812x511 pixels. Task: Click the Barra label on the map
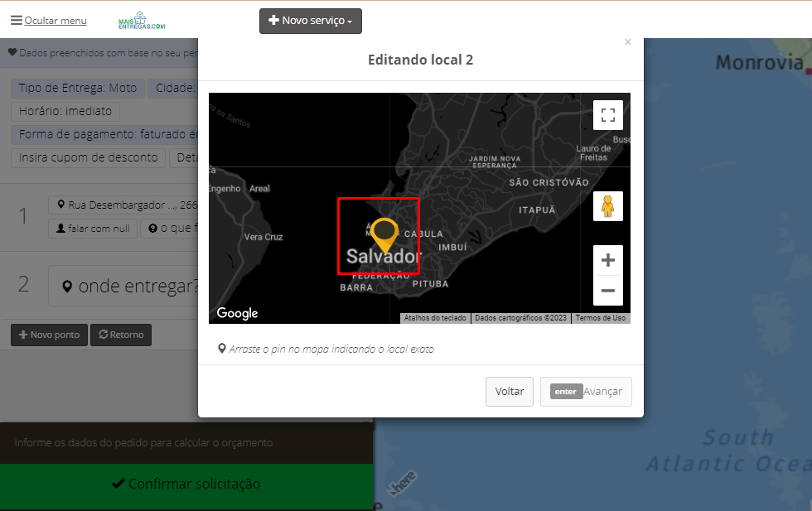pyautogui.click(x=356, y=287)
